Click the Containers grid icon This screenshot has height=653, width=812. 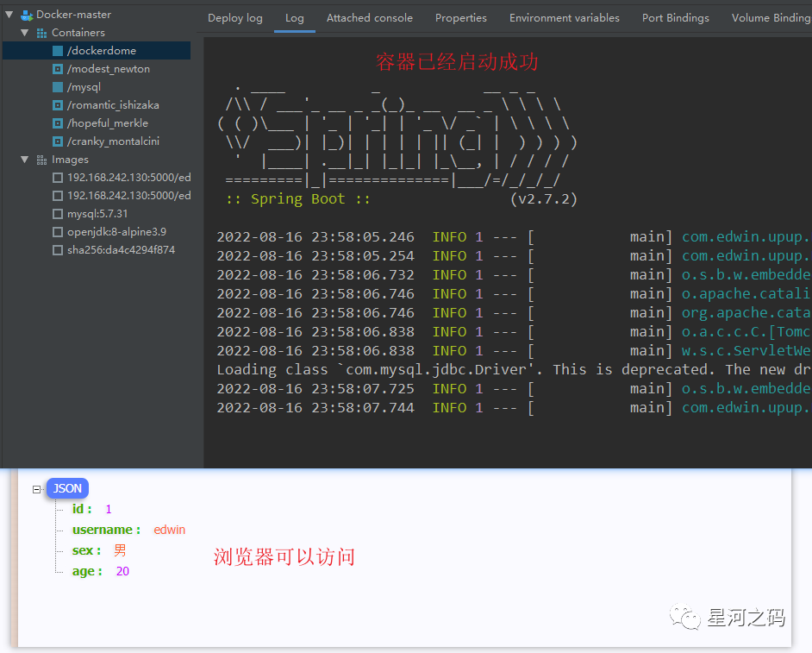pyautogui.click(x=41, y=33)
